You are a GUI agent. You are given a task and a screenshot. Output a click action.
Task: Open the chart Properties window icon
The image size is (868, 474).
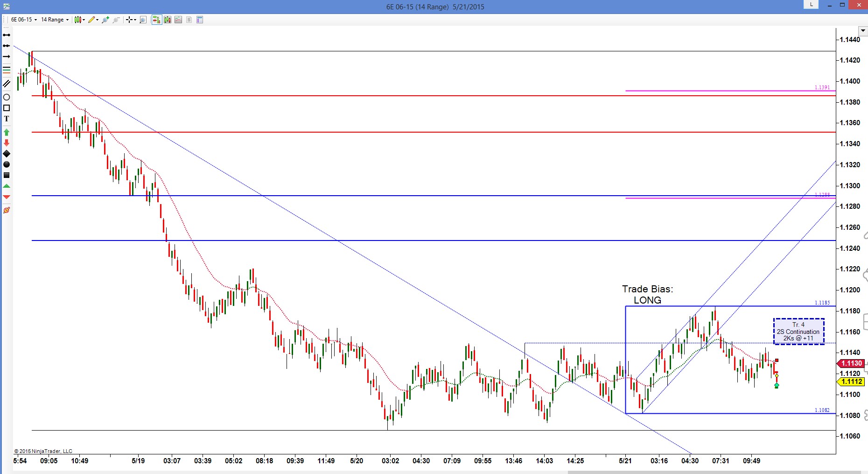200,20
